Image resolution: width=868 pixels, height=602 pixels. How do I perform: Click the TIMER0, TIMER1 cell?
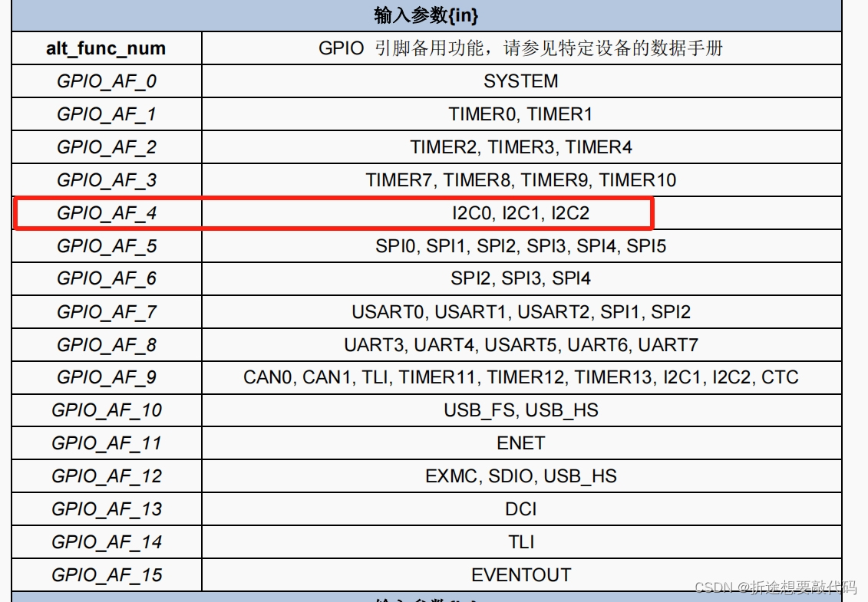[521, 113]
